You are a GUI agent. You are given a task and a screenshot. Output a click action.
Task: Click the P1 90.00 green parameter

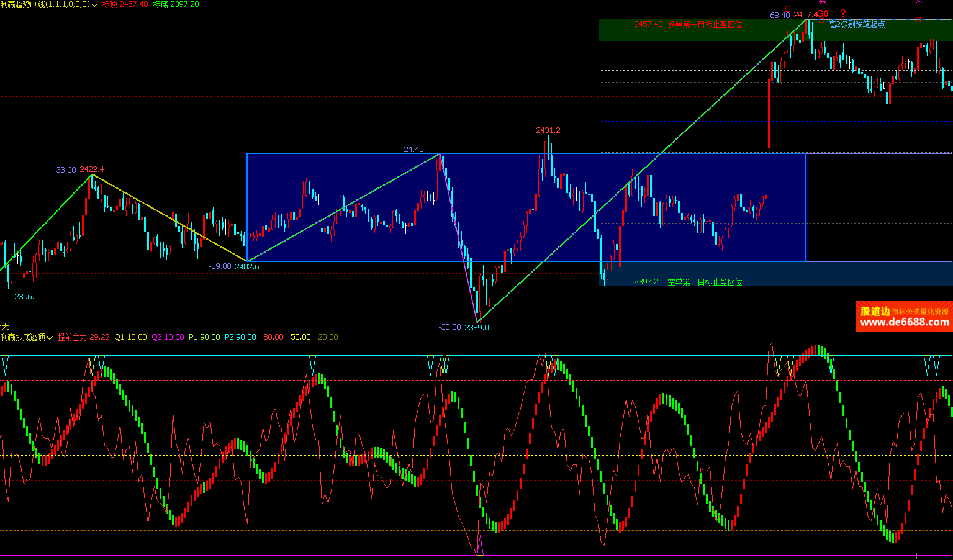(204, 337)
